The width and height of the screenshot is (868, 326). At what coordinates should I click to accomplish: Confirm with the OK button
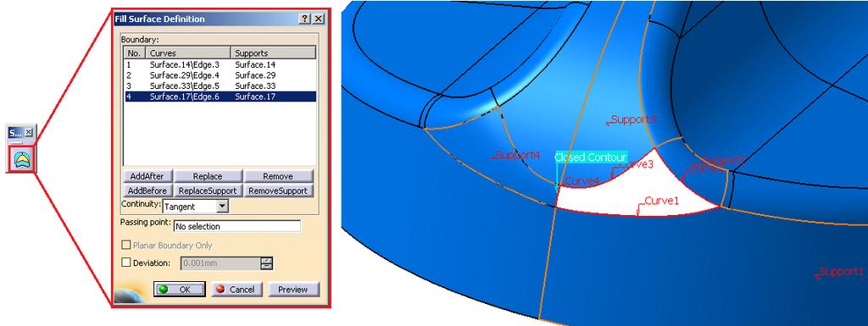(180, 289)
